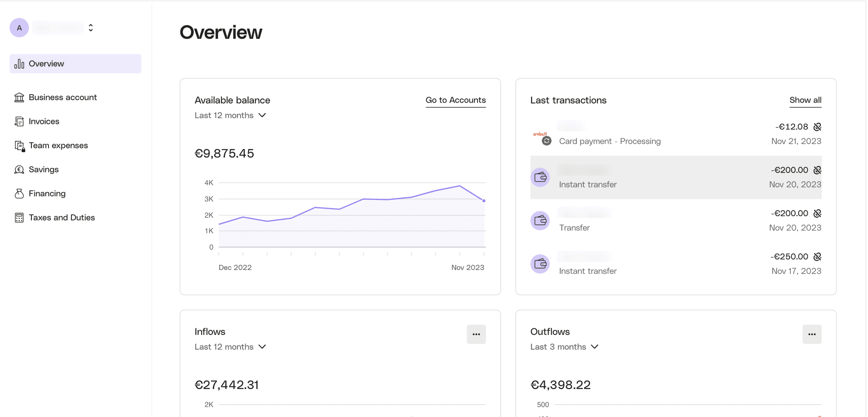Open the Inflows more options button

point(476,334)
